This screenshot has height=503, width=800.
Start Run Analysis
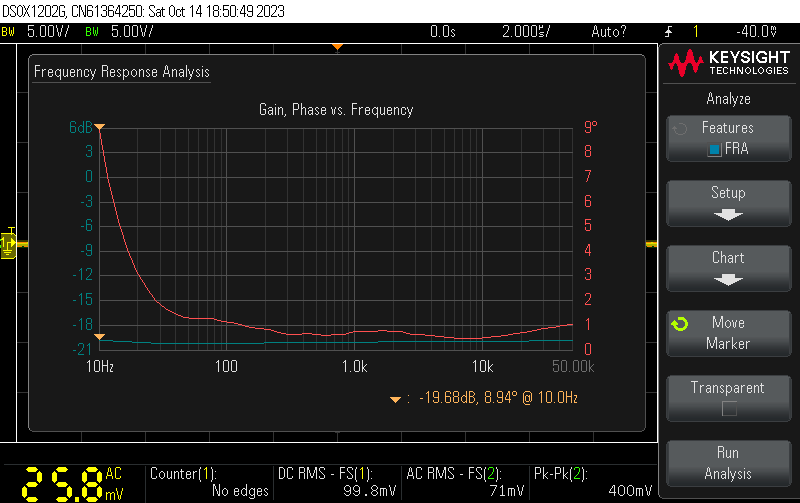tap(729, 463)
